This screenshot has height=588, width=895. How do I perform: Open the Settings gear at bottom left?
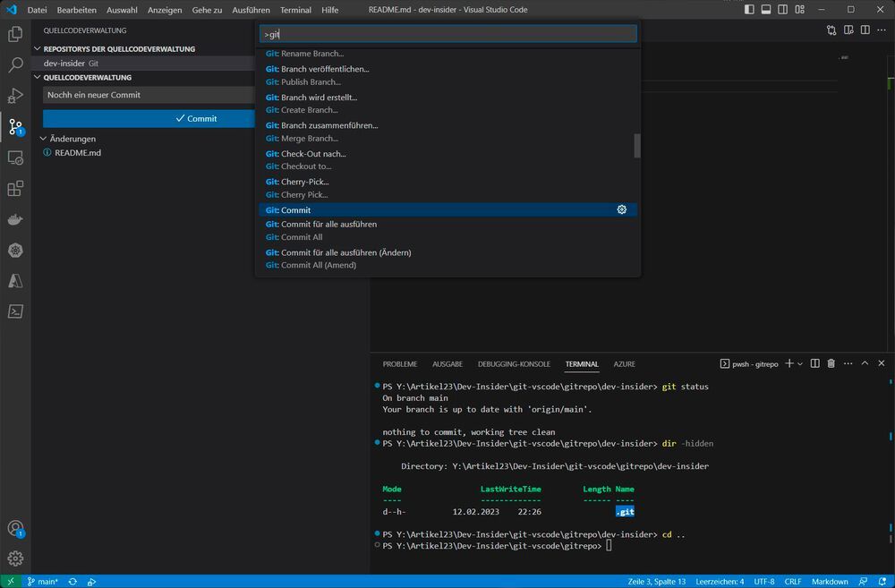14,558
